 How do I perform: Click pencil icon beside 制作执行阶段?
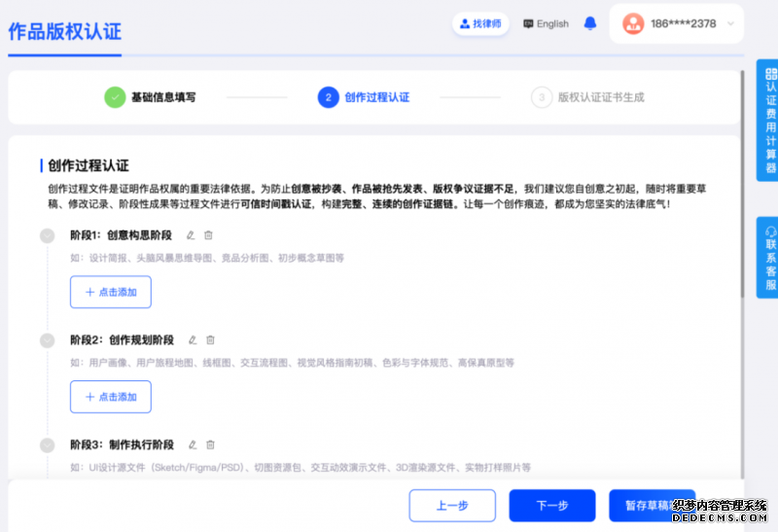tap(193, 444)
